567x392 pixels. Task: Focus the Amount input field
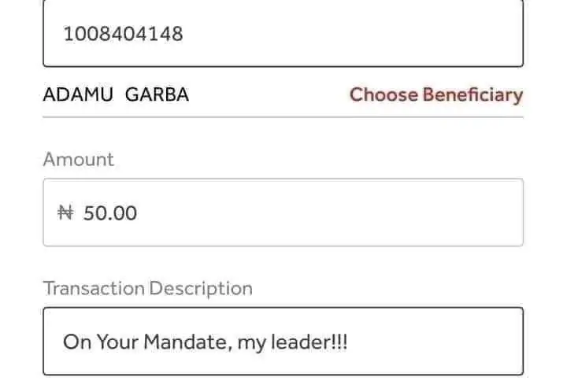click(282, 213)
